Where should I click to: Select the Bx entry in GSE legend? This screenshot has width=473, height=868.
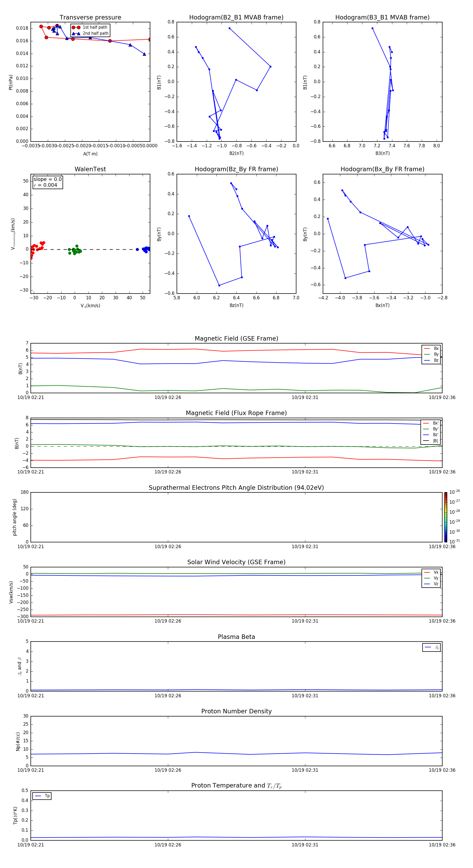coord(431,349)
